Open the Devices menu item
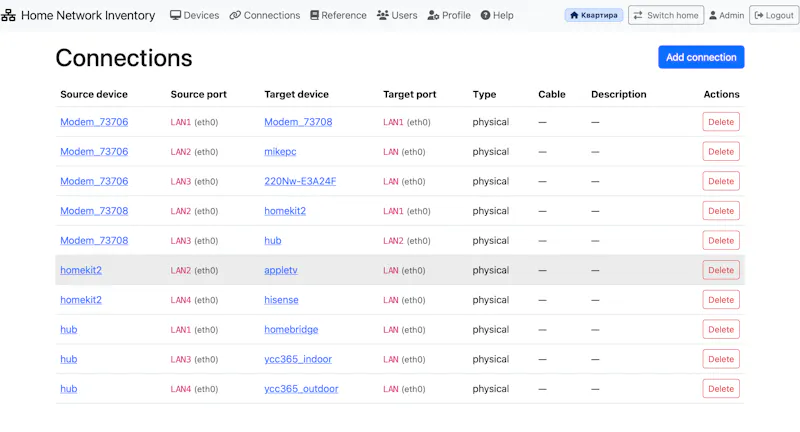 click(x=194, y=15)
